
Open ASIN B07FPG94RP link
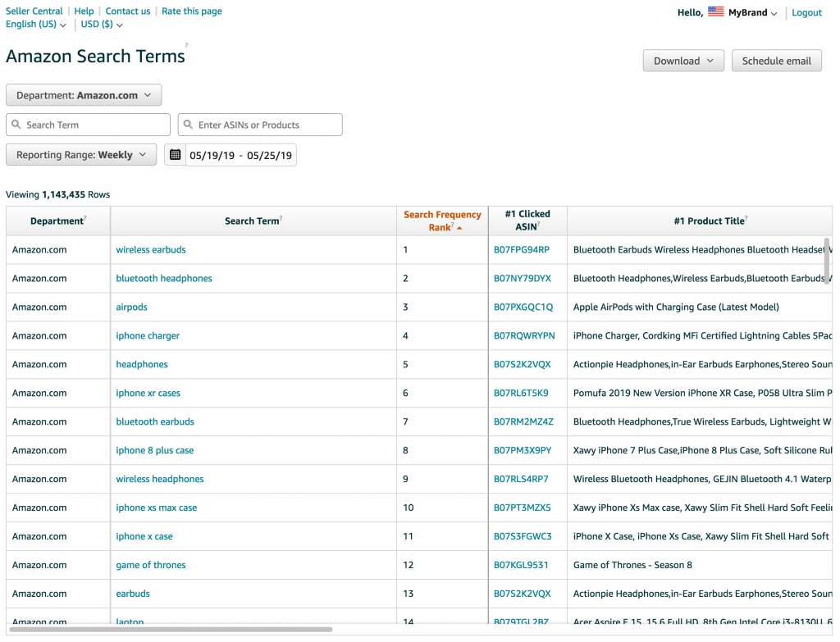click(x=522, y=249)
